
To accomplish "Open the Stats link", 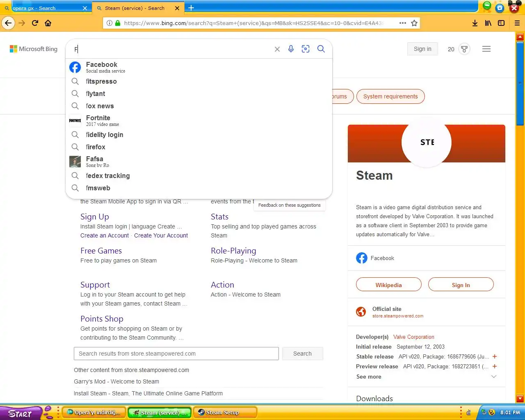I will coord(219,217).
